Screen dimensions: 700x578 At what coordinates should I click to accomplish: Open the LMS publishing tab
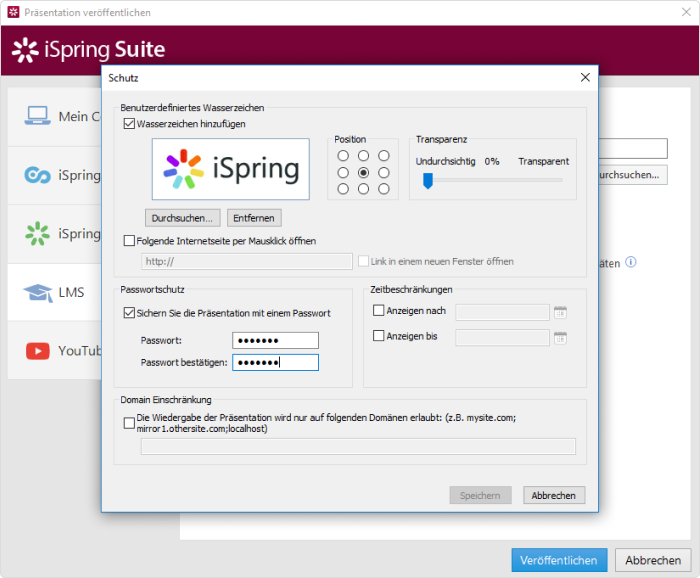[x=54, y=292]
